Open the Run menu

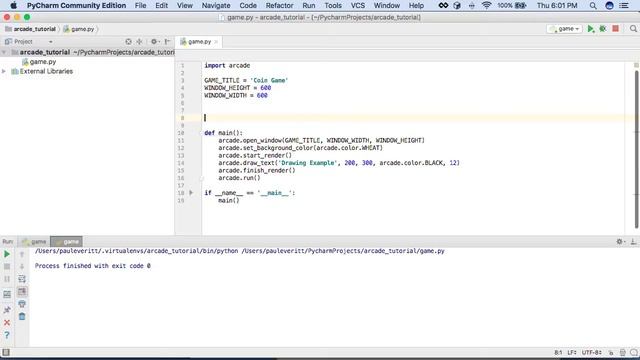coord(309,6)
